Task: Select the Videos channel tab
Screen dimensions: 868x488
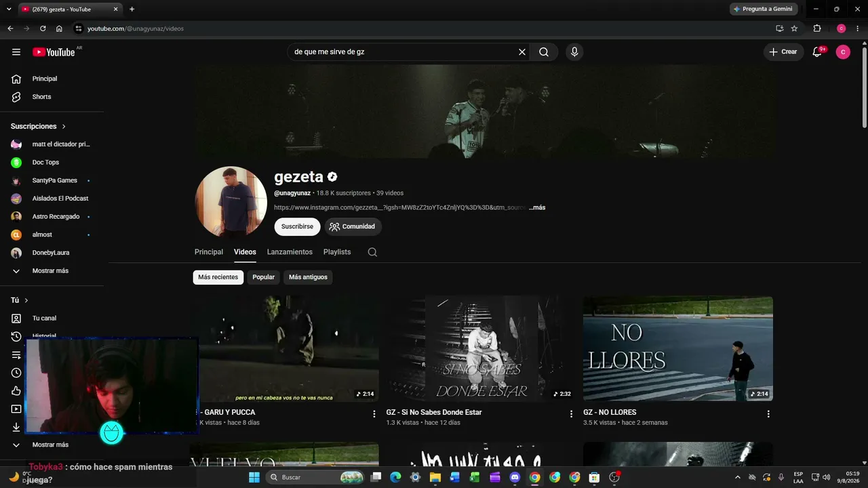Action: [x=245, y=252]
